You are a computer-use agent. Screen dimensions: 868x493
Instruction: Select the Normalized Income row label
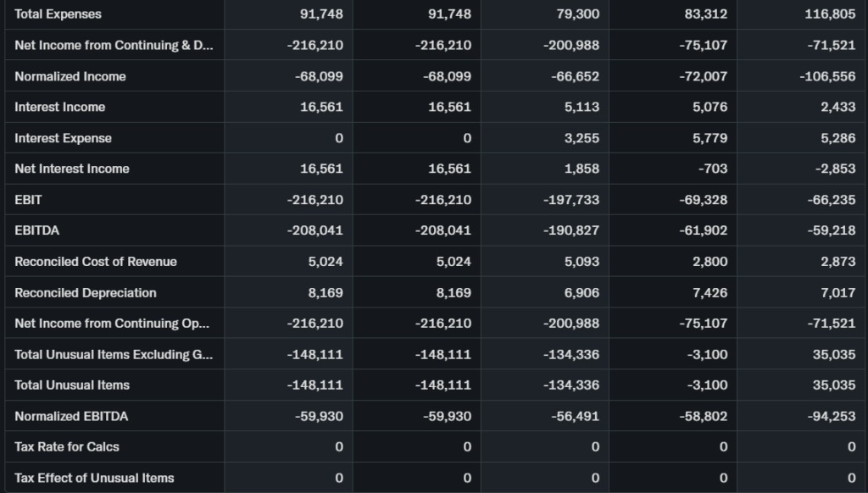point(70,76)
